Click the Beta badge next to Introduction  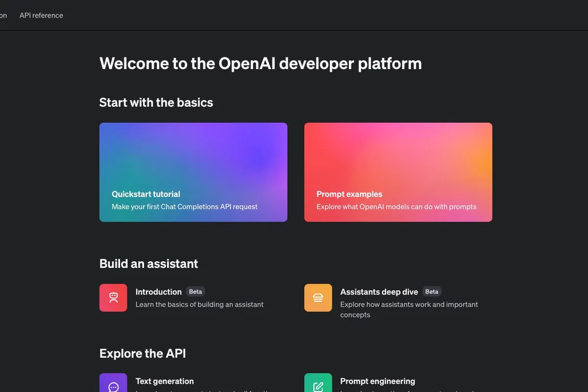[x=196, y=292]
